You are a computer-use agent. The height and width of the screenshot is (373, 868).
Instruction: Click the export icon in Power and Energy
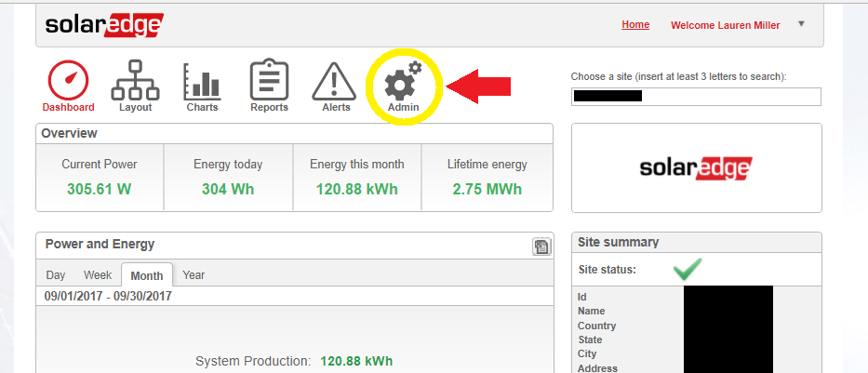[541, 246]
